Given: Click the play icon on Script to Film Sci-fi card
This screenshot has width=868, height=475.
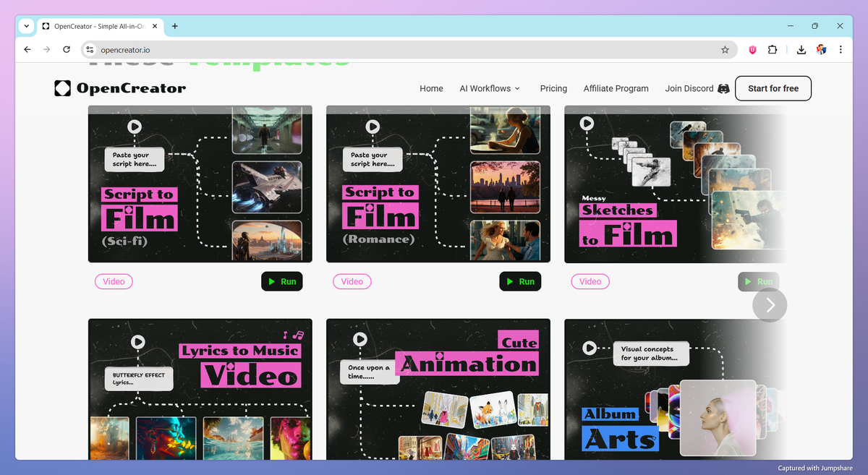Looking at the screenshot, I should [134, 126].
